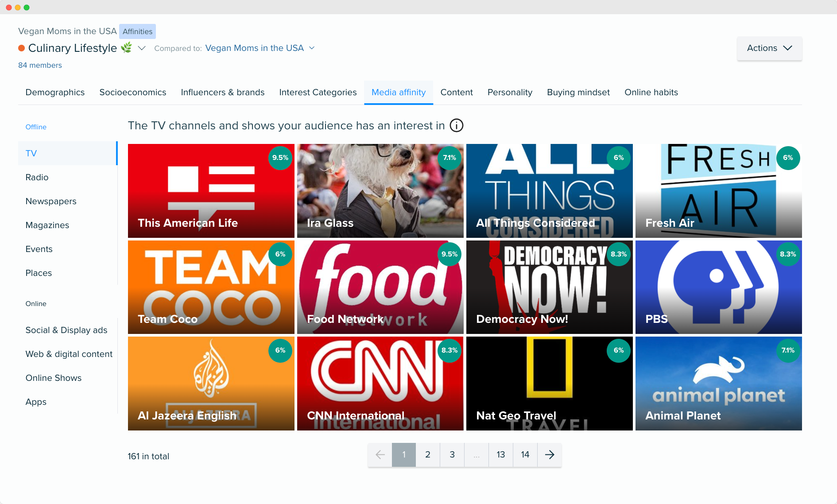Switch to the Demographics tab
This screenshot has height=504, width=837.
click(55, 92)
